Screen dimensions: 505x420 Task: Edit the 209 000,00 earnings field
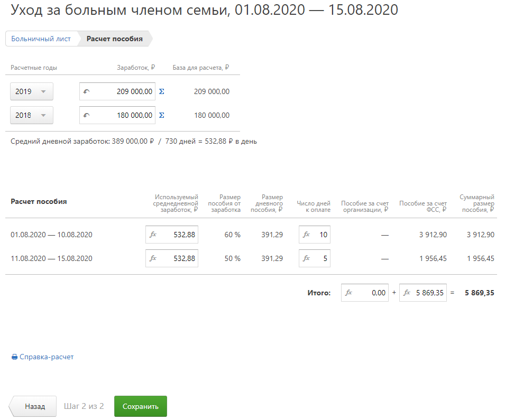point(117,91)
